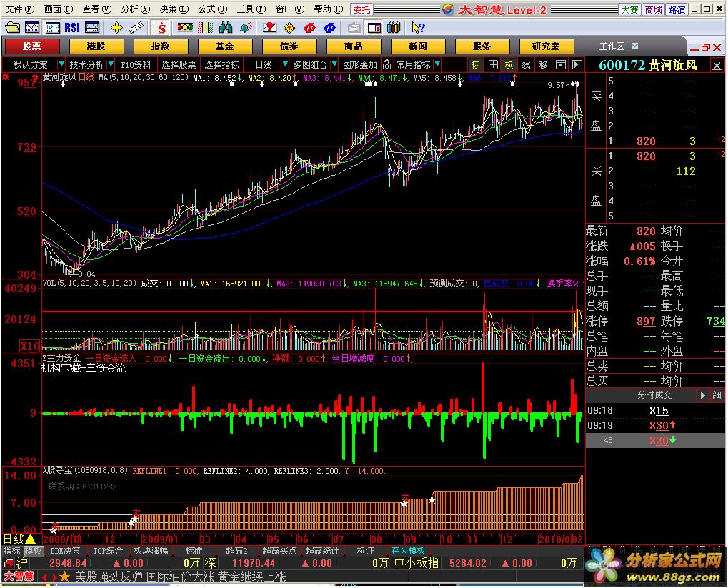Click the cursor question help icon
Image resolution: width=728 pixels, height=588 pixels.
point(418,28)
